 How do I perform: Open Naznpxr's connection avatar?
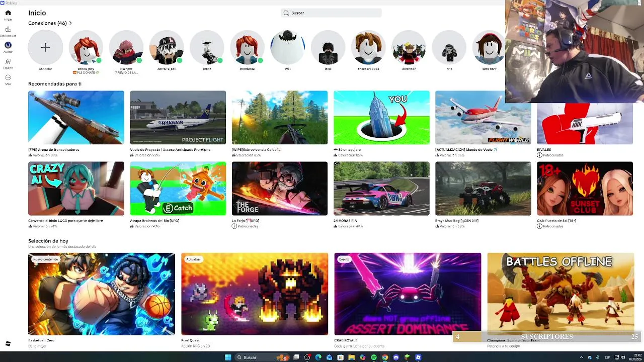click(x=126, y=47)
